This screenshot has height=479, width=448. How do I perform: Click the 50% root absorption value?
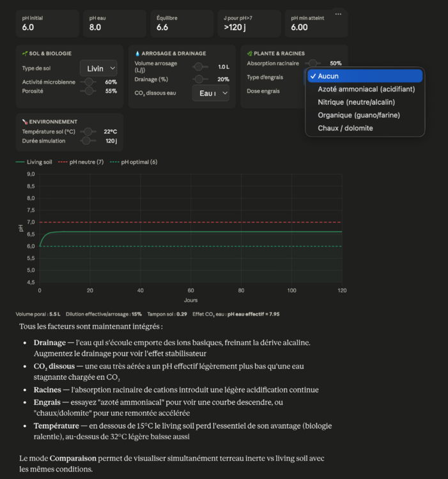tap(336, 63)
